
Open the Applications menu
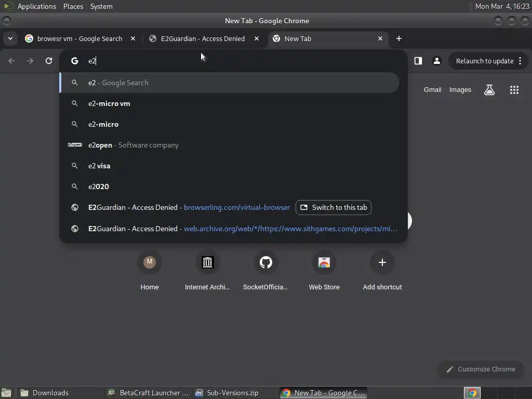click(x=37, y=6)
